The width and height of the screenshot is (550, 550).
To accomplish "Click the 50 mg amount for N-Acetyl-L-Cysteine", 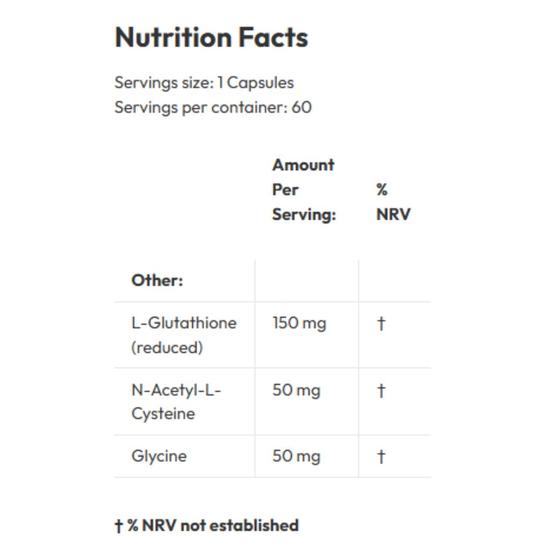I will (x=296, y=390).
